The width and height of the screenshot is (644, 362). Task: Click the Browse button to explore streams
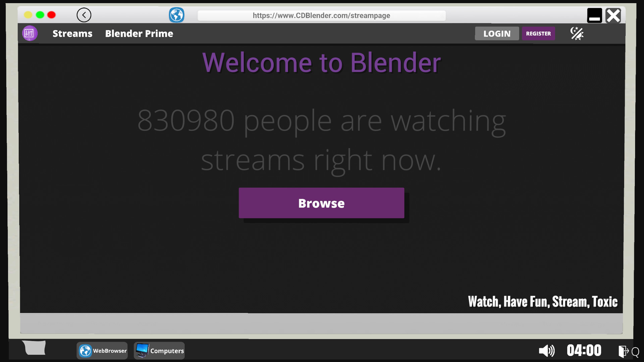coord(322,203)
